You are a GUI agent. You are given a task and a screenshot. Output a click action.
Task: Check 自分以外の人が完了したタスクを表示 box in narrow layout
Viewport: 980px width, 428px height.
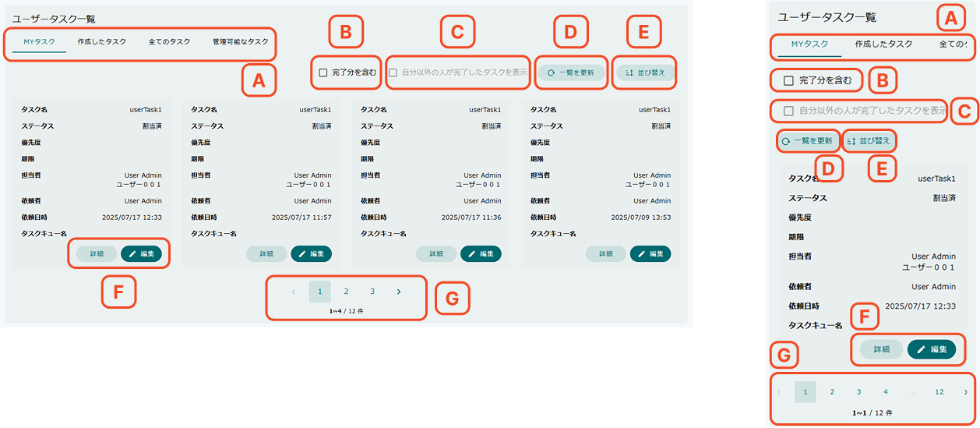click(x=788, y=111)
